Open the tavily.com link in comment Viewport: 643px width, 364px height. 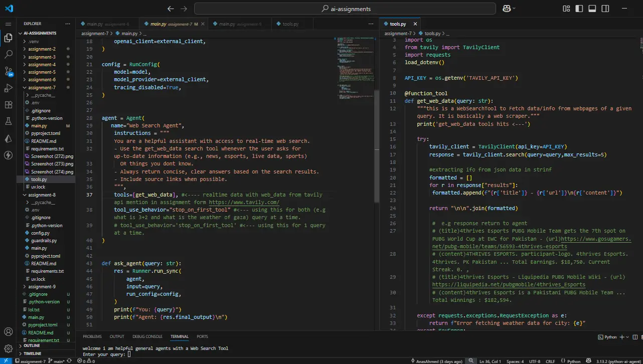tap(244, 202)
